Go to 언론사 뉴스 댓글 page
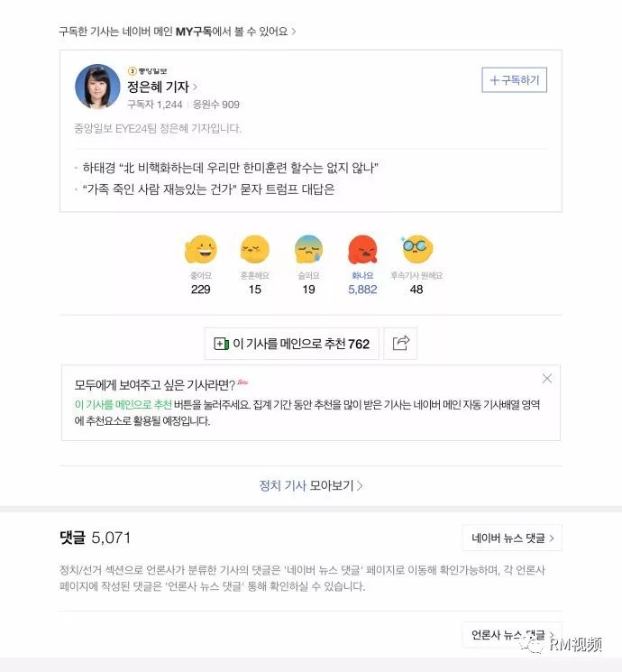 [512, 635]
